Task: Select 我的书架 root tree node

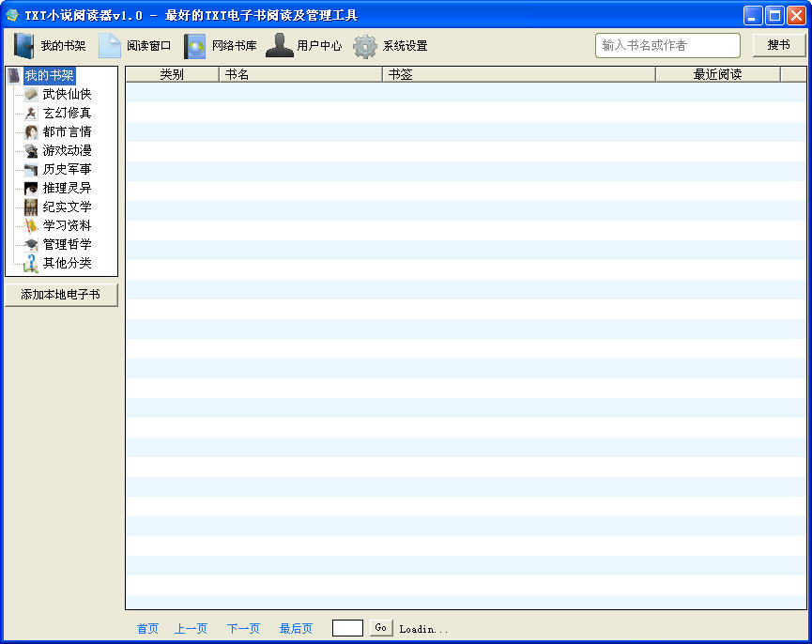Action: 49,75
